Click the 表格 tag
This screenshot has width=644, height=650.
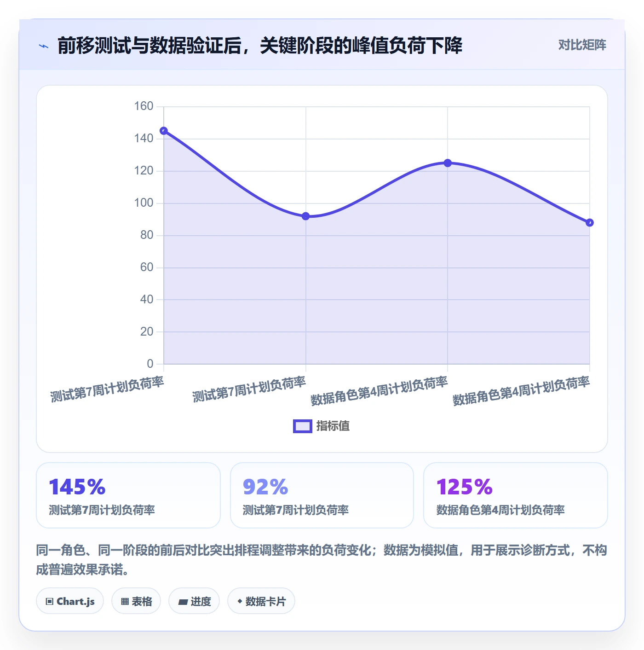136,601
